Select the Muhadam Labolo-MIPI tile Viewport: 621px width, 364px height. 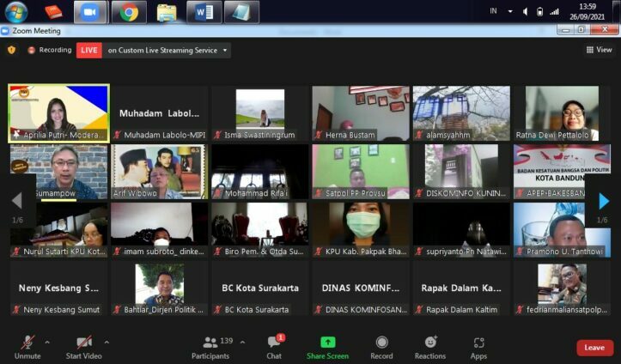coord(159,113)
